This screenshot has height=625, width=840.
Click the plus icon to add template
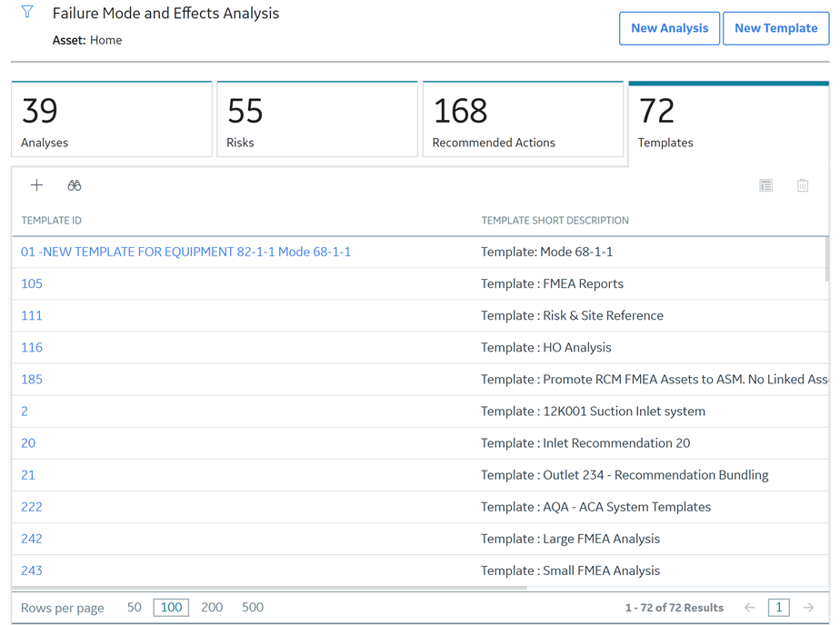(36, 185)
